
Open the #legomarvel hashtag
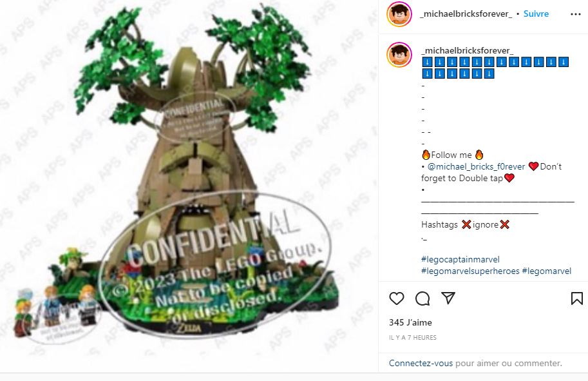pyautogui.click(x=546, y=271)
